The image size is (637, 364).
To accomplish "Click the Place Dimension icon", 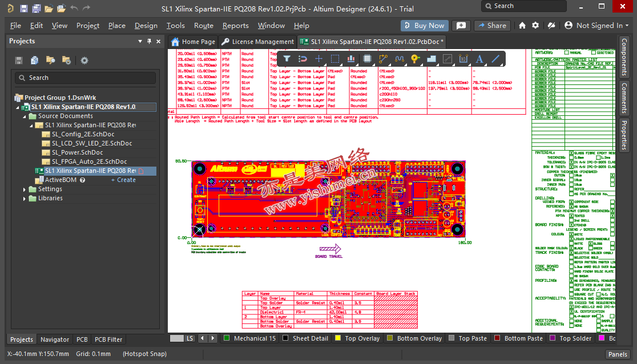I will click(463, 59).
